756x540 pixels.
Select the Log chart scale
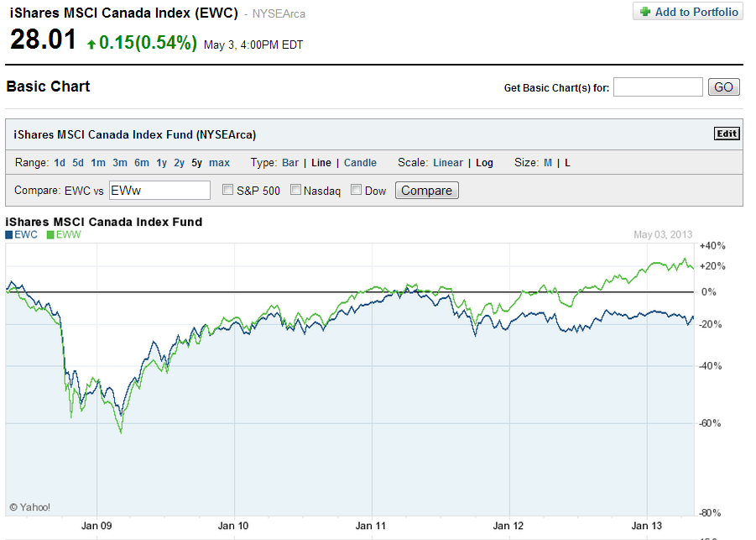tap(484, 163)
